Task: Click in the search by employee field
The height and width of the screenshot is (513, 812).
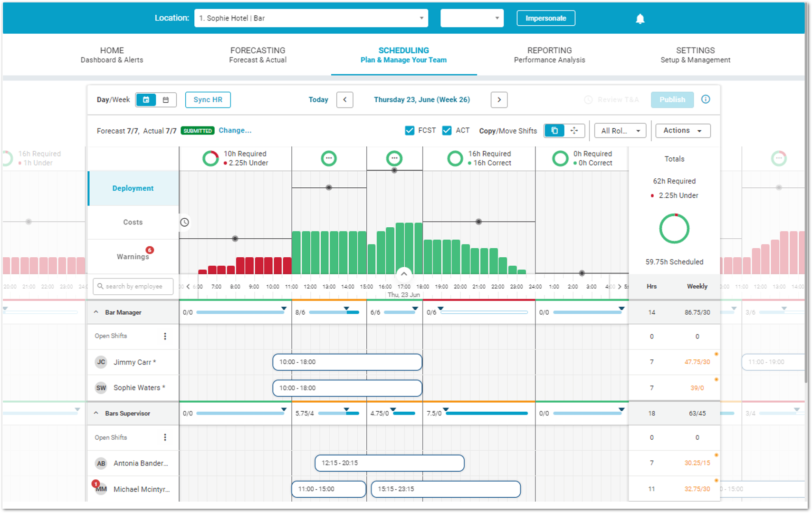Action: 134,286
